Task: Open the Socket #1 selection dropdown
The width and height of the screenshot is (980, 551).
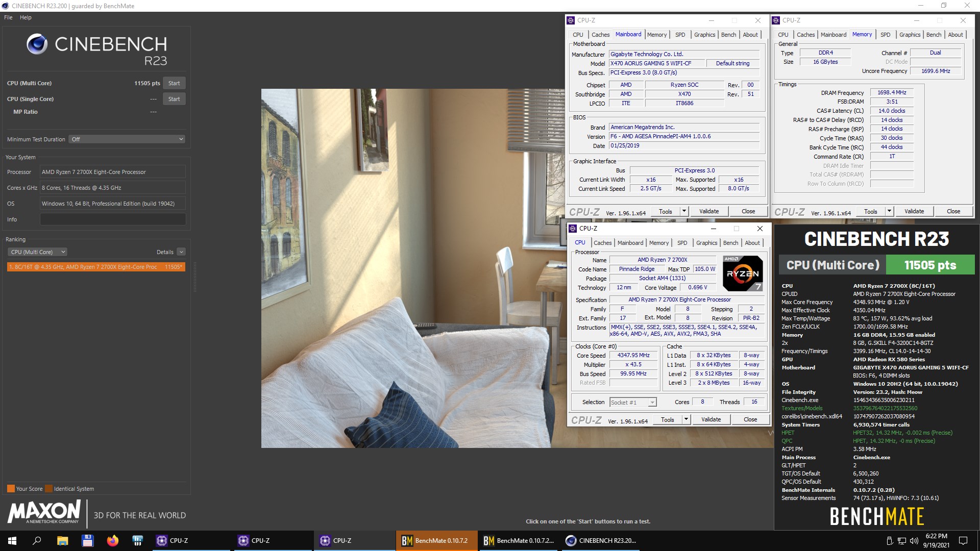Action: coord(633,403)
